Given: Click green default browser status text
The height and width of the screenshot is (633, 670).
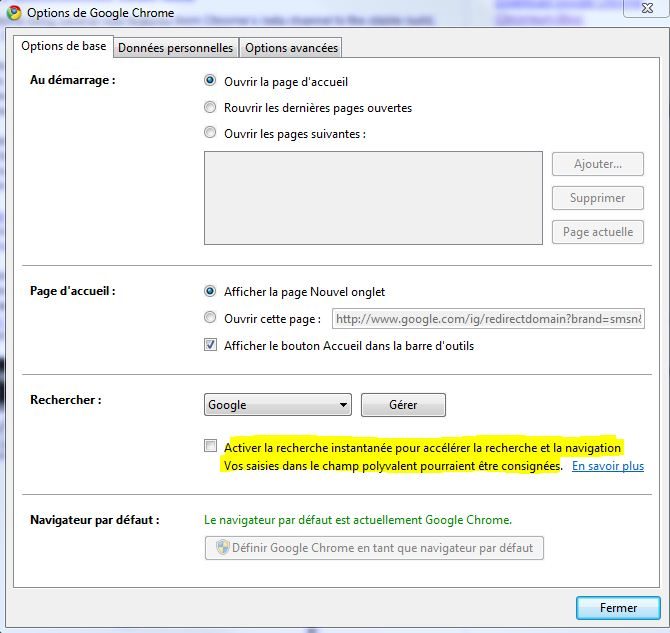Looking at the screenshot, I should click(x=358, y=520).
